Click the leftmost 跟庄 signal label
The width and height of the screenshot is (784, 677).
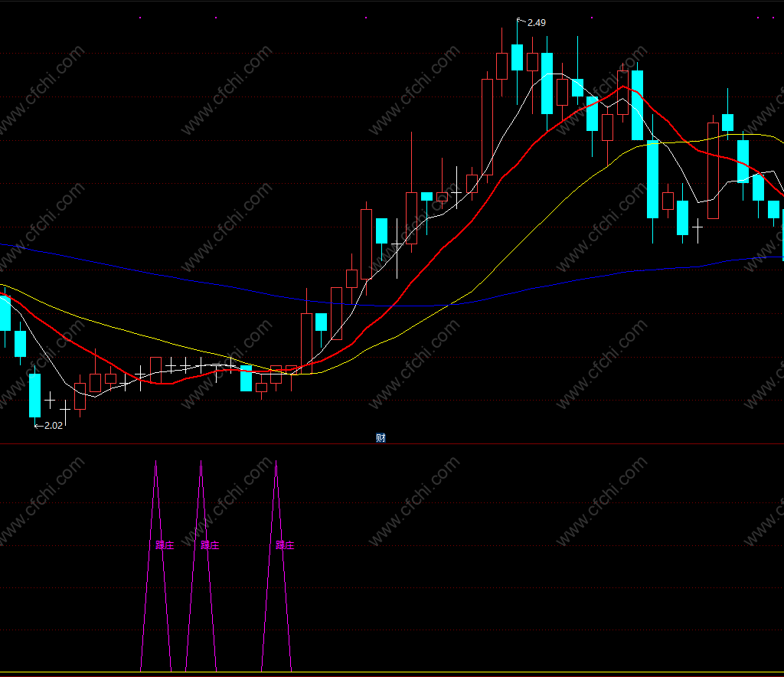click(165, 545)
